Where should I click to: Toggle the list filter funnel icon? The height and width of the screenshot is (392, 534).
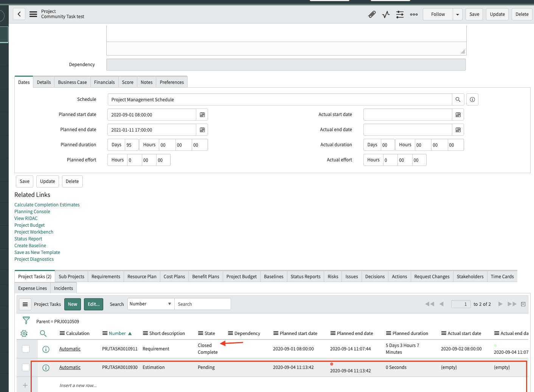[26, 320]
